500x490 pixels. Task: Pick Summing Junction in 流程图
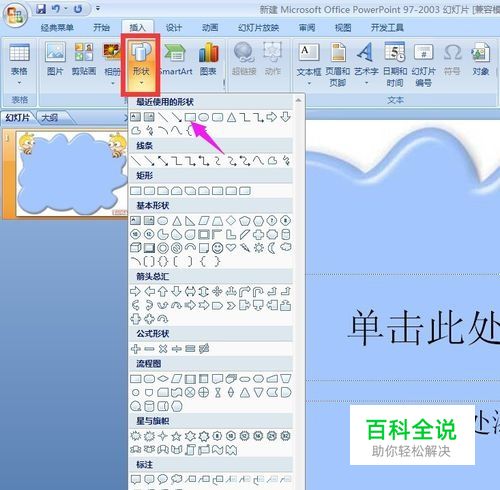click(x=190, y=393)
